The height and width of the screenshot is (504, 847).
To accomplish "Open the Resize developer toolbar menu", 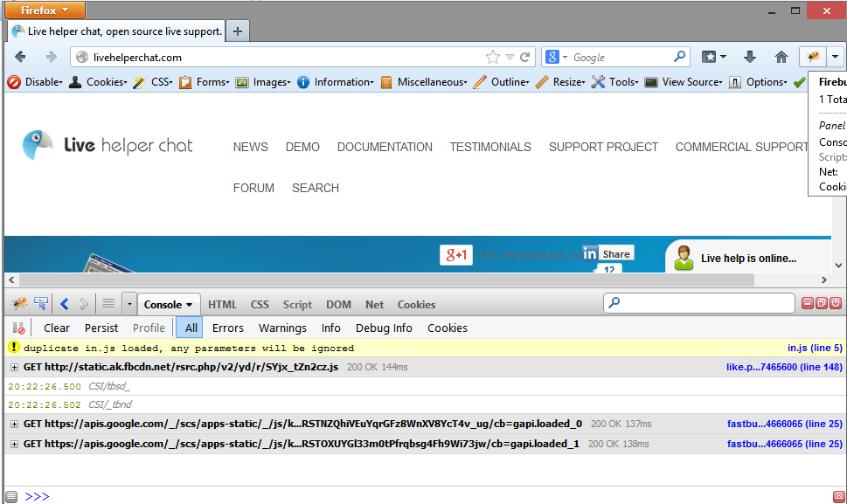I will coord(559,82).
